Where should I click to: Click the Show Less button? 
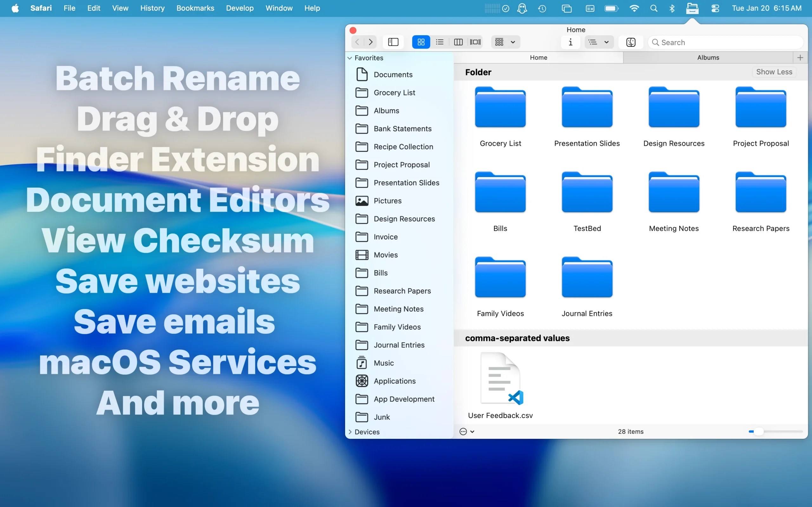pos(774,72)
